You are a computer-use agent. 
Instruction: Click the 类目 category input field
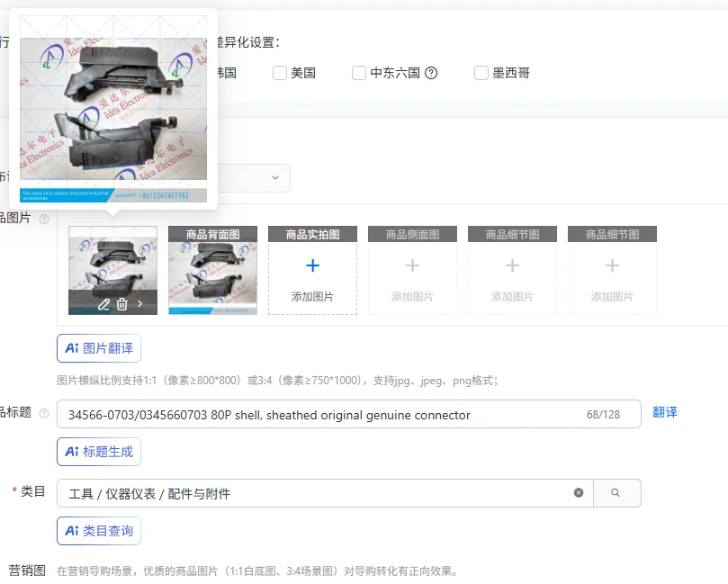click(325, 493)
